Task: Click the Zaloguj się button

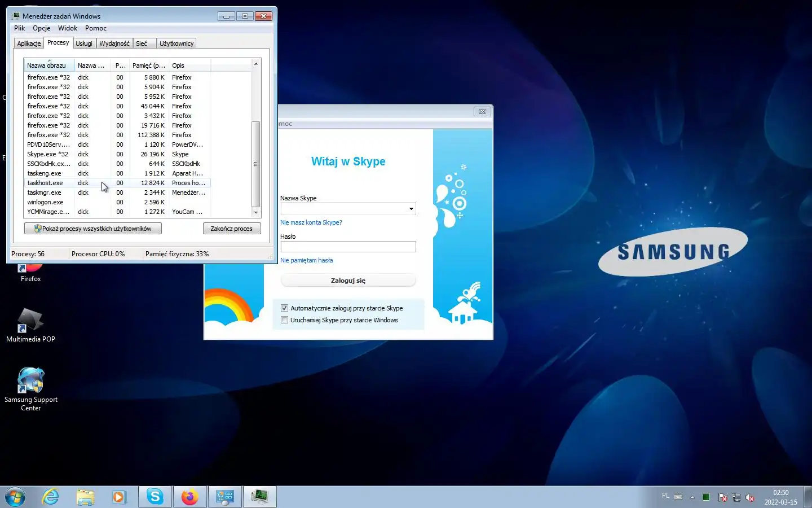Action: [x=348, y=281]
